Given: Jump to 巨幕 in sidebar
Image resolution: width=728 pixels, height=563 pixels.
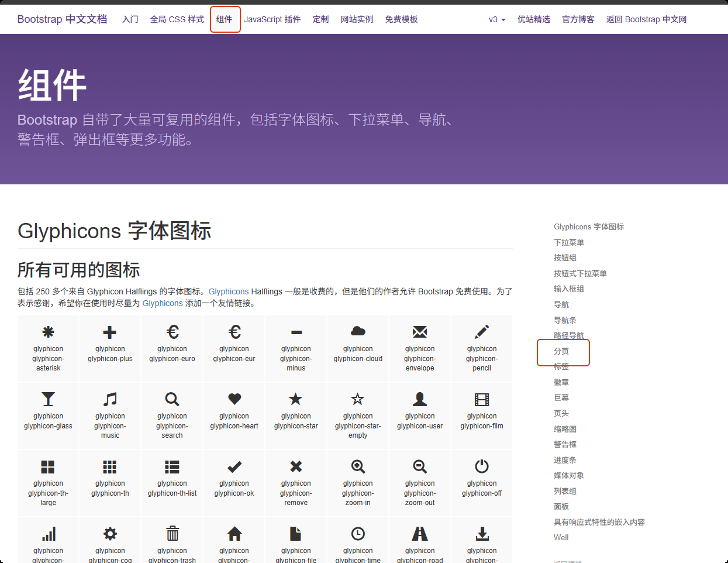Looking at the screenshot, I should (x=561, y=397).
